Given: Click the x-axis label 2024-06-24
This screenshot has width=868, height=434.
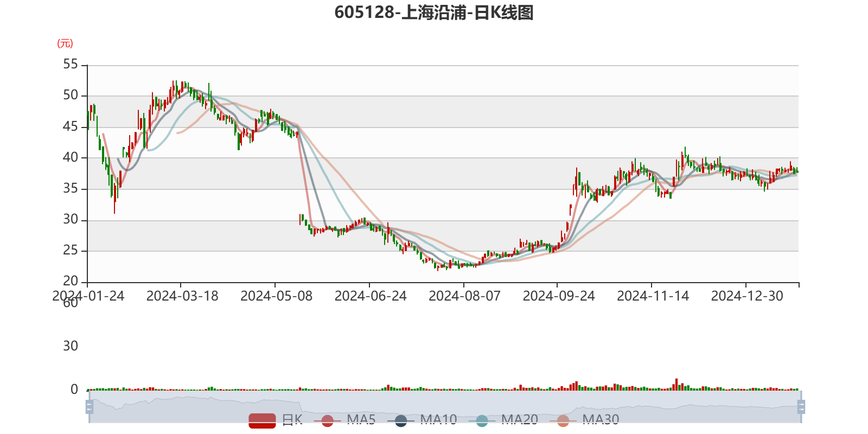Looking at the screenshot, I should click(x=371, y=296).
